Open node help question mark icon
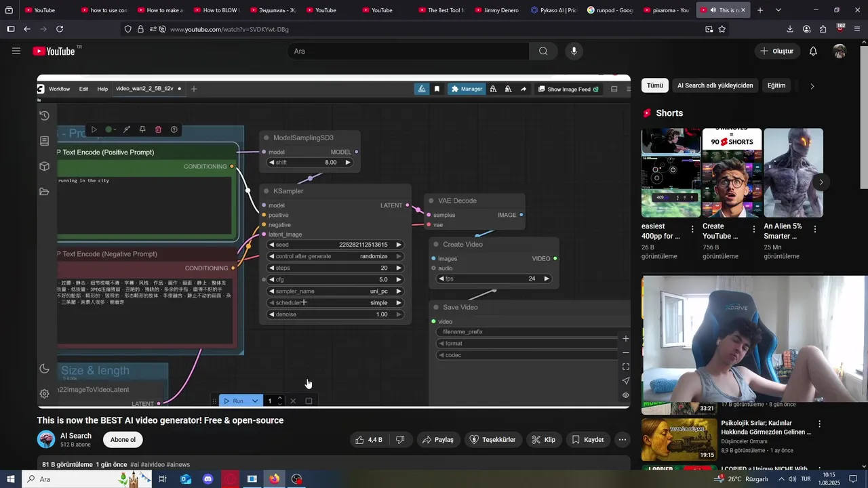The image size is (868, 488). pyautogui.click(x=174, y=129)
